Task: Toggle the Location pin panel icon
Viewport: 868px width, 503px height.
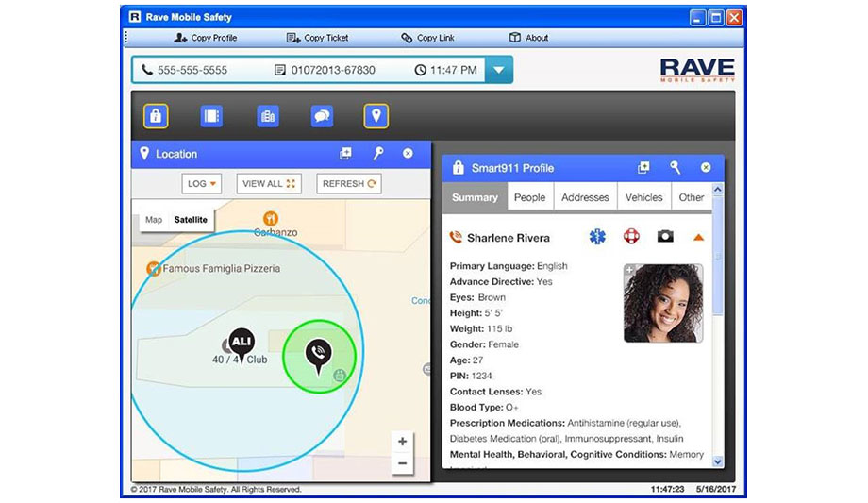Action: [x=376, y=116]
